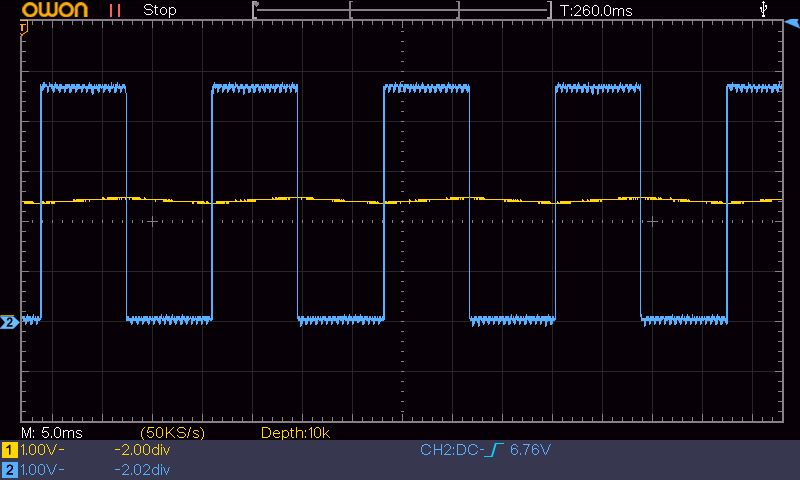The height and width of the screenshot is (480, 800).
Task: Click channel 2 1.00V scale value
Action: [x=42, y=470]
